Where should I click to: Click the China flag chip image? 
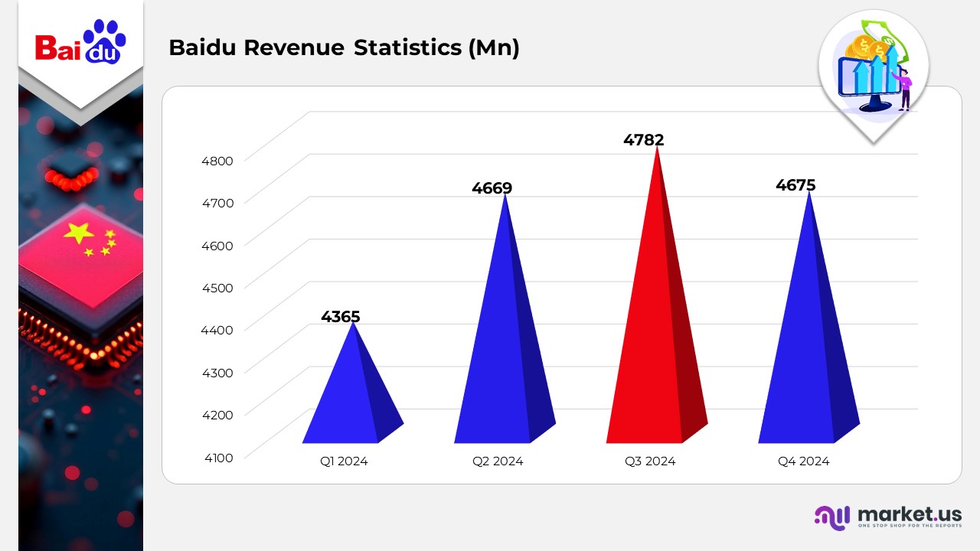pyautogui.click(x=80, y=253)
